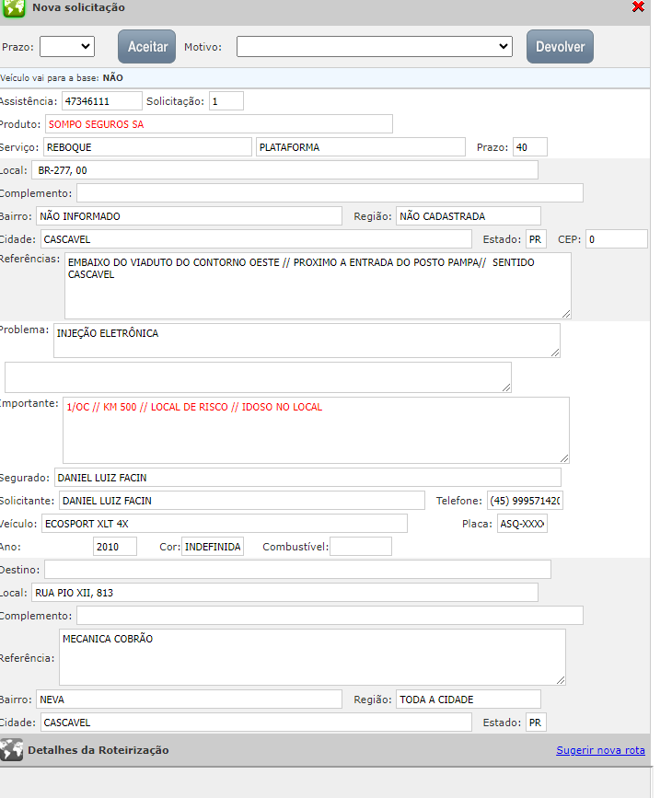Viewport: 672px width, 798px height.
Task: Click the Referência field MECANICA COBRÃO
Action: point(313,657)
